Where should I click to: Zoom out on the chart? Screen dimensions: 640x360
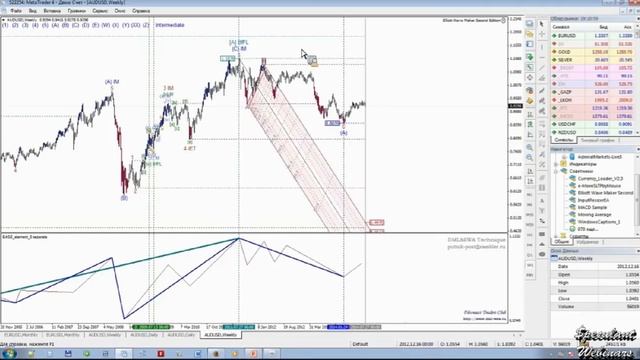coord(530,158)
